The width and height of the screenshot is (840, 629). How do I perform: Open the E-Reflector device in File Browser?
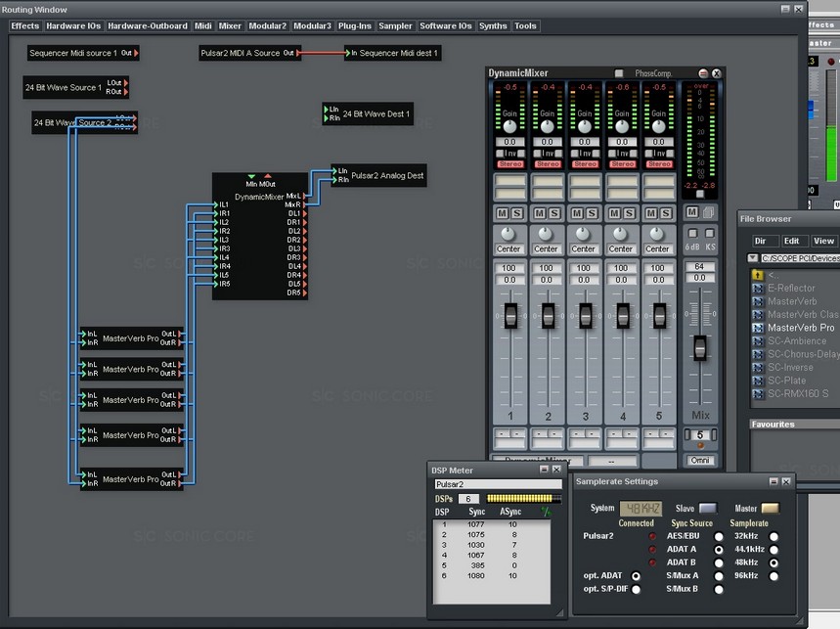click(791, 289)
